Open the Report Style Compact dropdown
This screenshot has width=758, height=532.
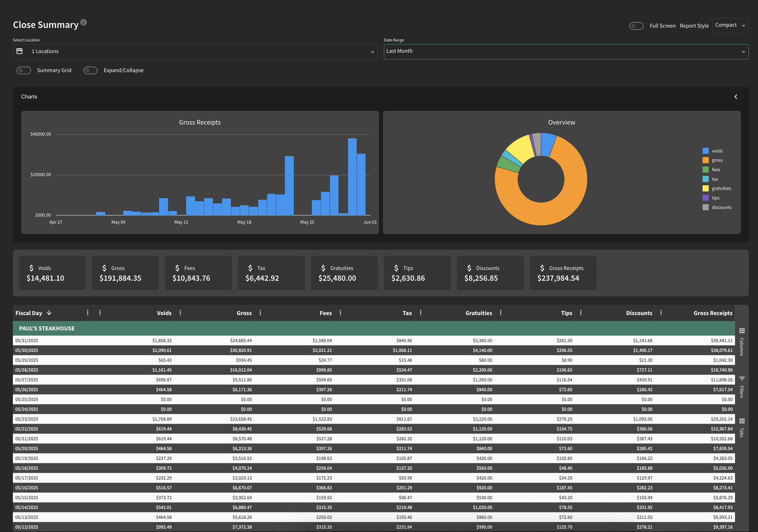[x=731, y=25]
